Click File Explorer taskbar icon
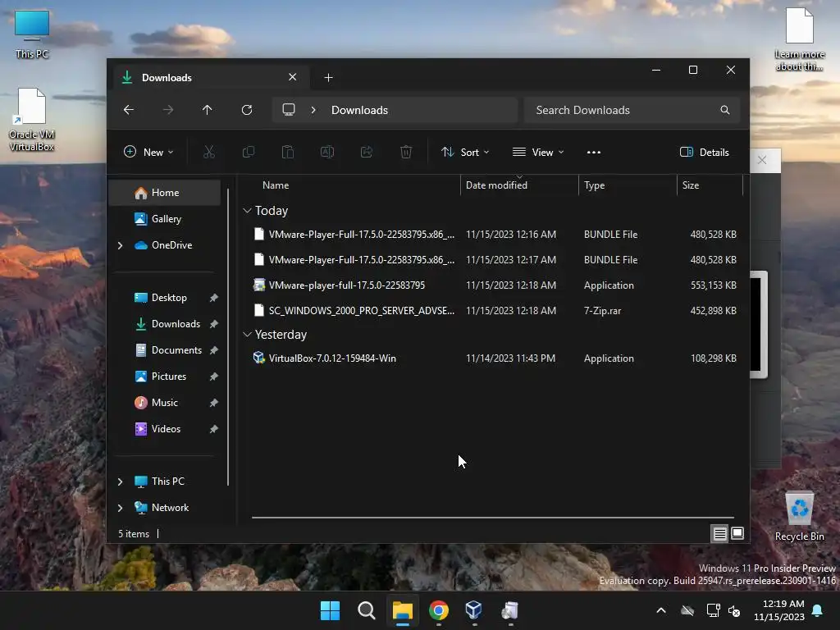Viewport: 840px width, 630px height. (402, 610)
